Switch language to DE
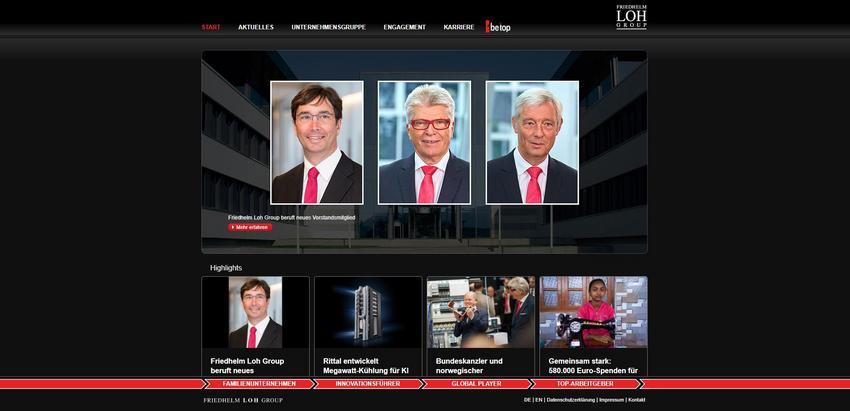This screenshot has height=411, width=850. [x=527, y=400]
